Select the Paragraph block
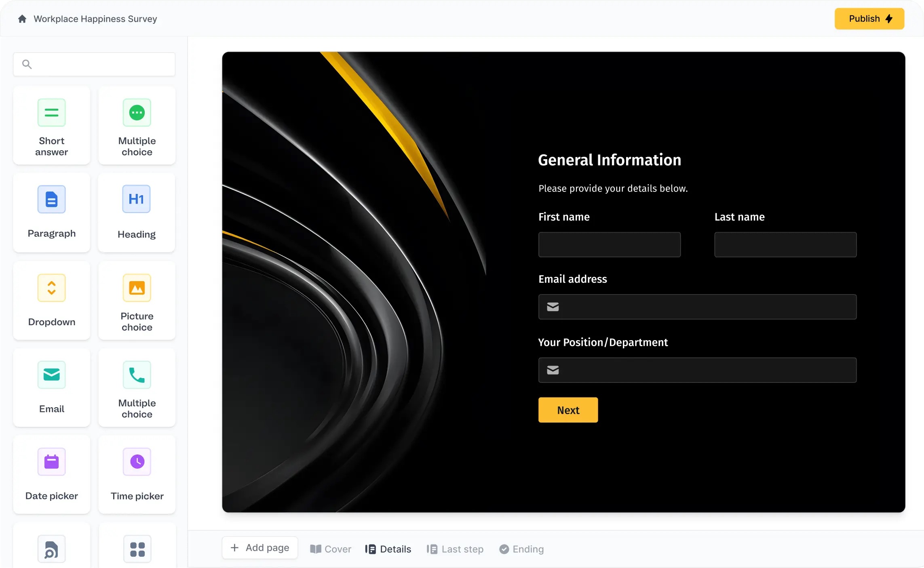Screen dimensions: 924x568 pyautogui.click(x=51, y=212)
